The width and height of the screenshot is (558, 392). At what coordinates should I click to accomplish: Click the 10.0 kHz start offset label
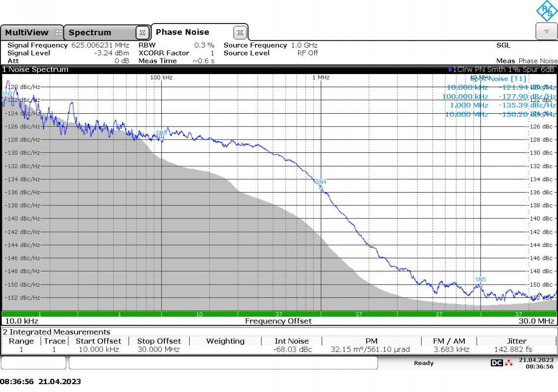(22, 321)
